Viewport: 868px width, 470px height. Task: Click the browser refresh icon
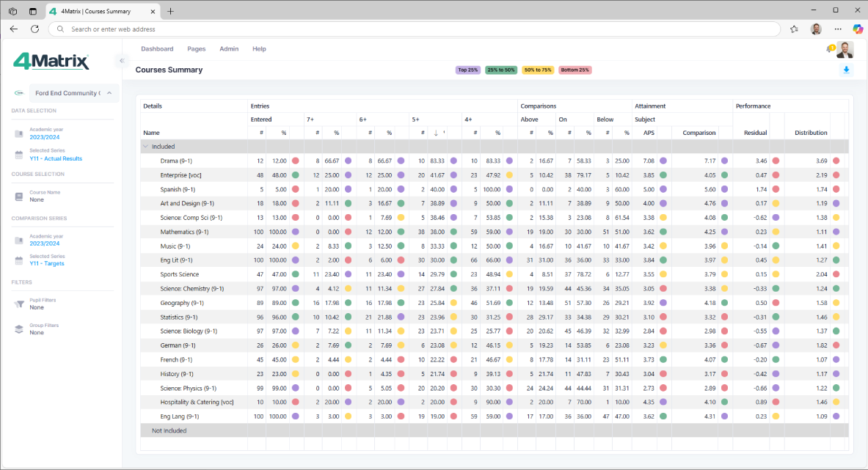pos(34,29)
